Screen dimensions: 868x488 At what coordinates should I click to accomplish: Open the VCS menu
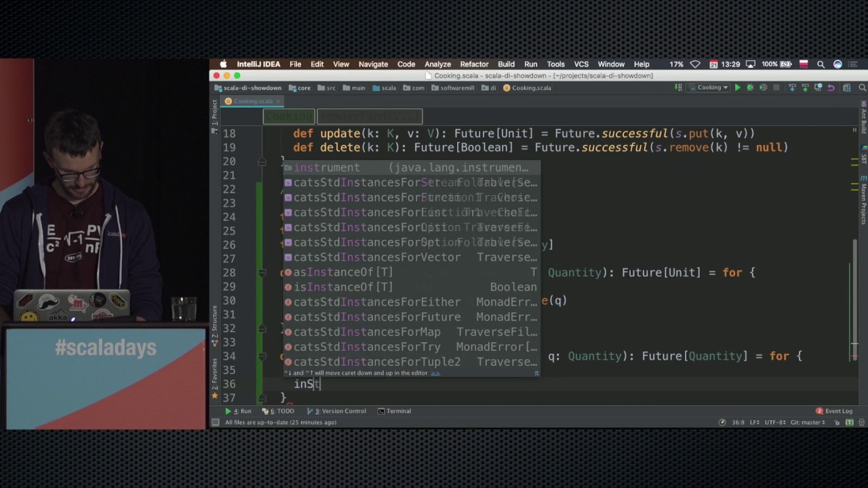581,64
